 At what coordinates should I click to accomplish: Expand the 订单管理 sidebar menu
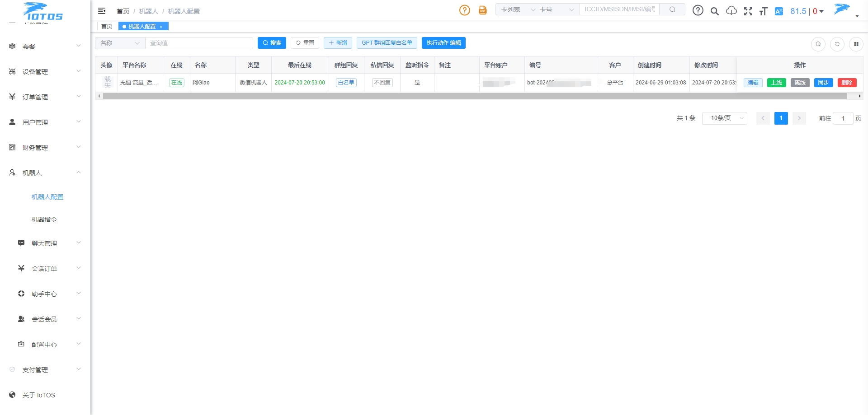tap(45, 97)
